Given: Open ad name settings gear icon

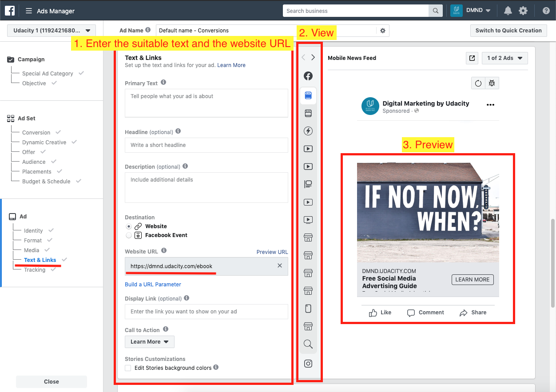Looking at the screenshot, I should click(x=383, y=31).
